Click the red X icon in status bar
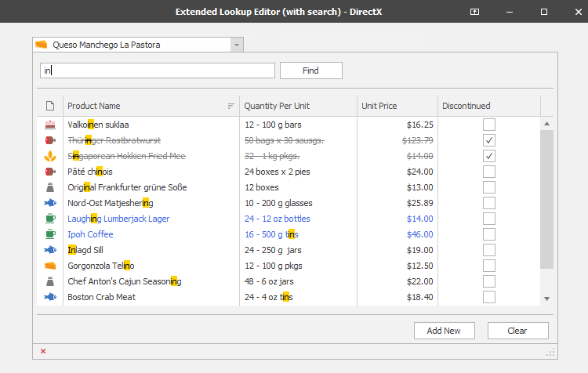The width and height of the screenshot is (588, 373). tap(43, 351)
